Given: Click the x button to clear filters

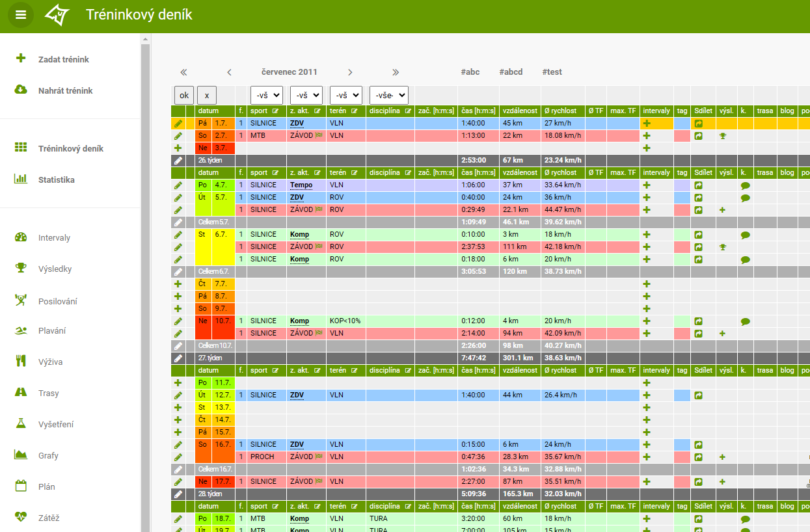Looking at the screenshot, I should pos(207,95).
